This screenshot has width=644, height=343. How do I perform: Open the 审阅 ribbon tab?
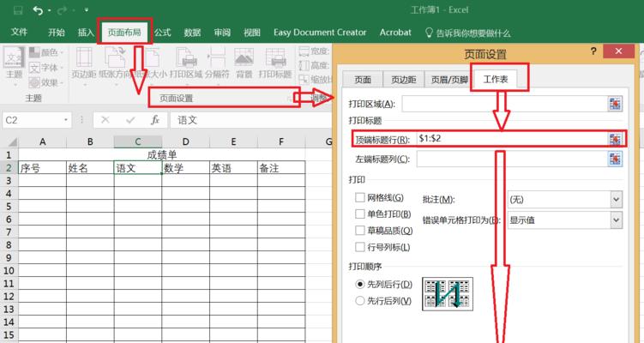[x=222, y=33]
